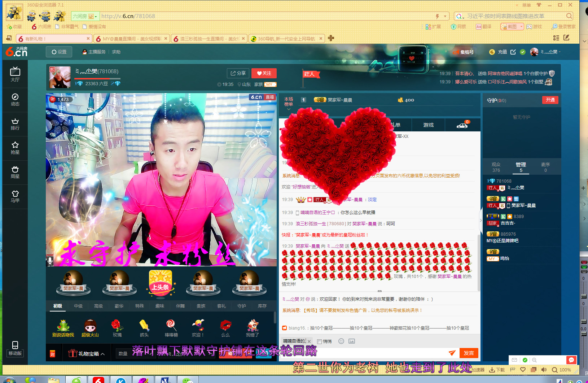This screenshot has width=588, height=383.
Task: Click the new tab plus icon
Action: click(x=331, y=38)
